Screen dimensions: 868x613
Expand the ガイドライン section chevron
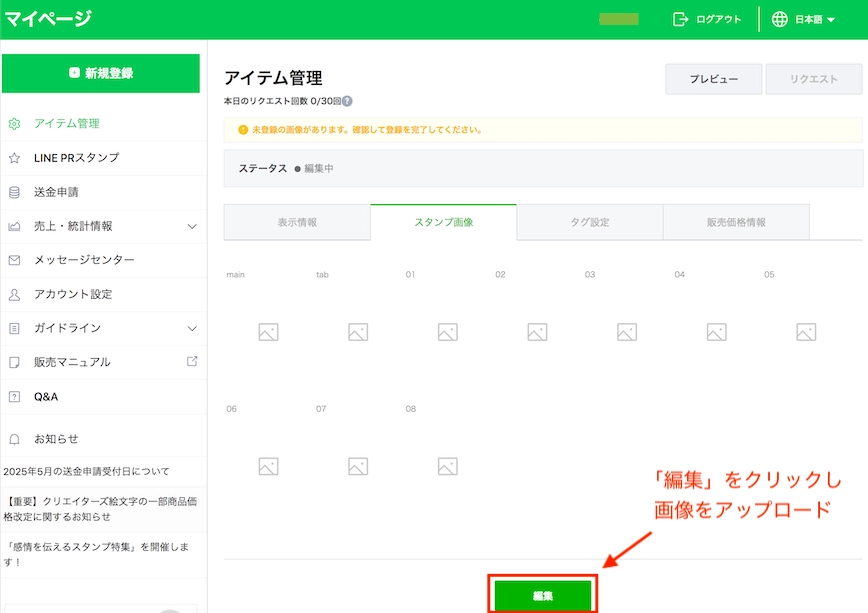click(192, 328)
